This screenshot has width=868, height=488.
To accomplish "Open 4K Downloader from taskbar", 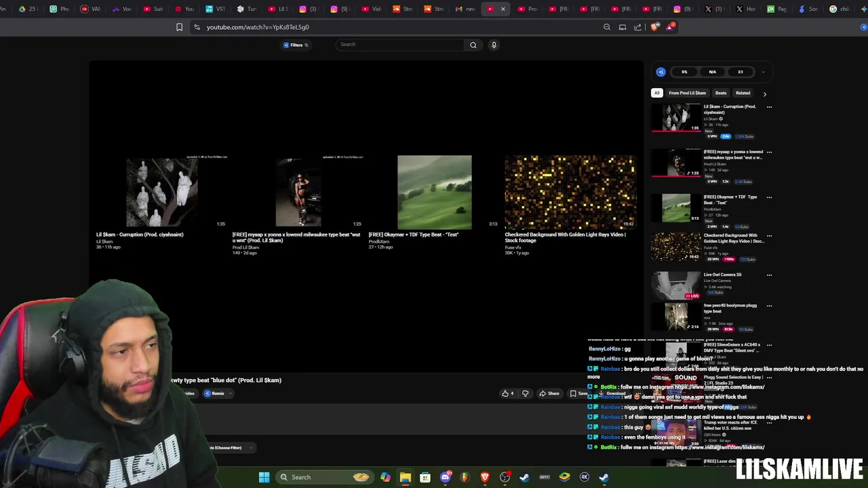I will (x=585, y=477).
